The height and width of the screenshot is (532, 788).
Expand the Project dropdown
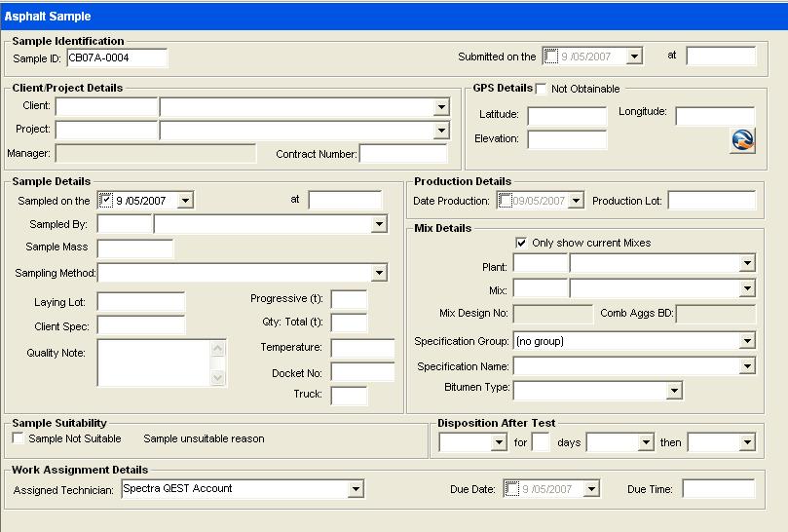[441, 130]
